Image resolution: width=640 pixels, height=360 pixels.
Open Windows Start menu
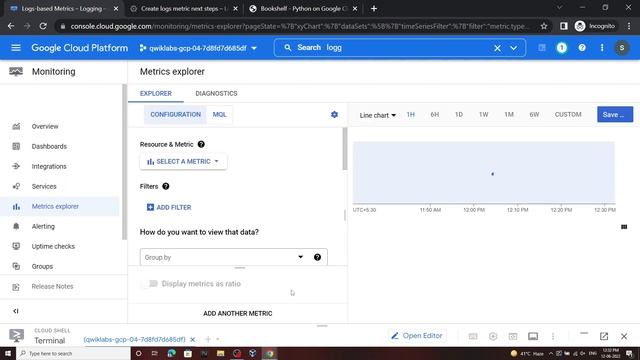pos(8,353)
